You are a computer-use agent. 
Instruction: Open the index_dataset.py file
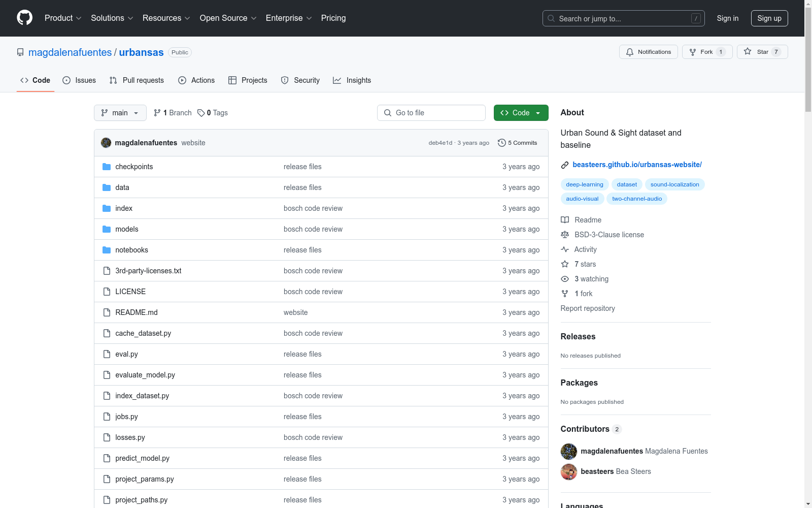[142, 396]
